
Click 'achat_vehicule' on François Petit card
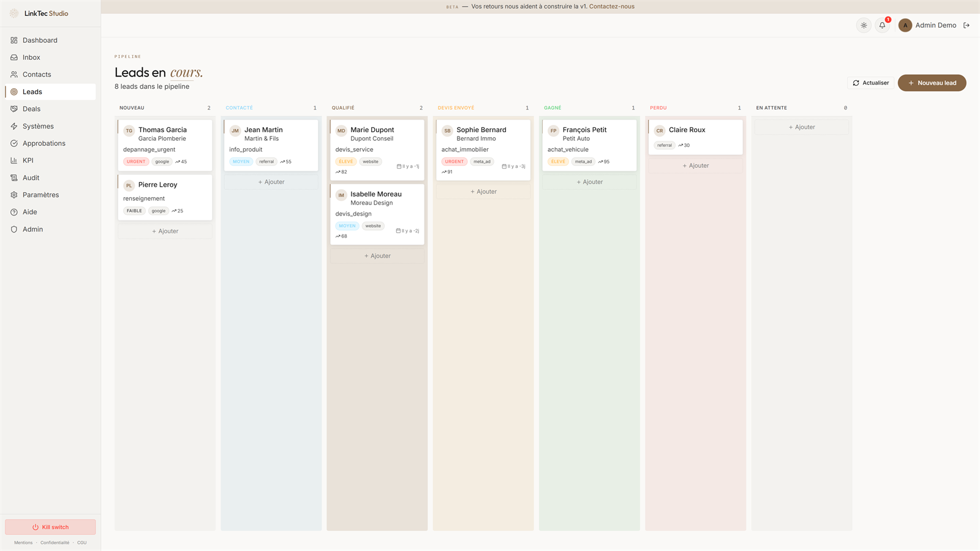pyautogui.click(x=568, y=149)
